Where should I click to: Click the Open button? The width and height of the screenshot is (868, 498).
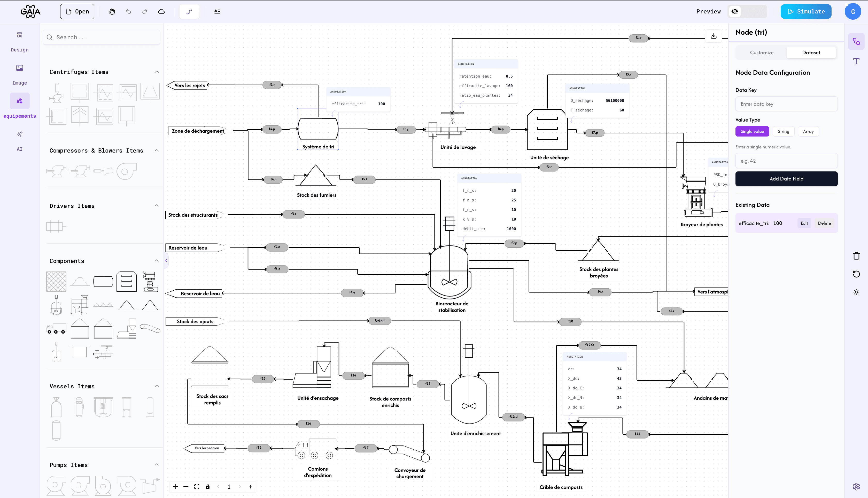coord(77,12)
